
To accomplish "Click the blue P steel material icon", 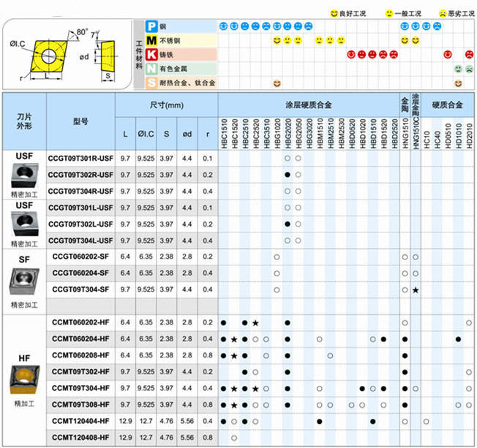I will [151, 26].
